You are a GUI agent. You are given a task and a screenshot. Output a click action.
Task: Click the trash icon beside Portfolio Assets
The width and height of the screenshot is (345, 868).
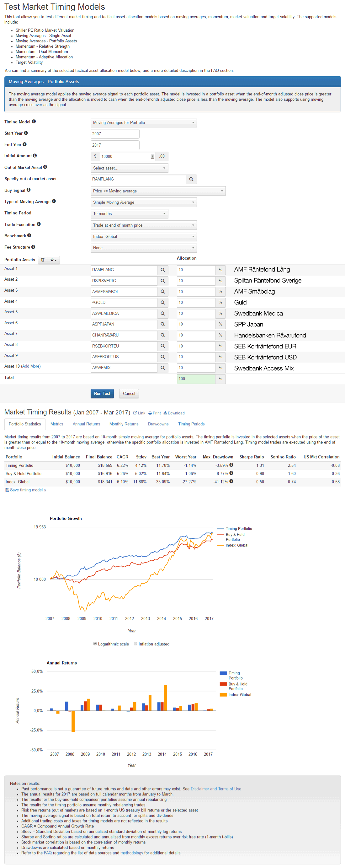pyautogui.click(x=43, y=260)
